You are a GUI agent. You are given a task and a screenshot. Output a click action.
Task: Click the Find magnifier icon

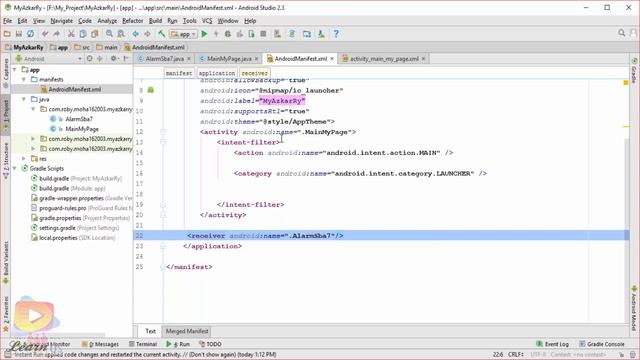tap(109, 34)
